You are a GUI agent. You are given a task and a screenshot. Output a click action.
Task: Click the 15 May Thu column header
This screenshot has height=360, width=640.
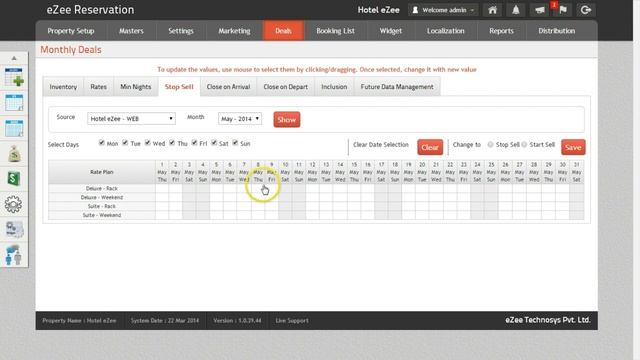point(354,172)
